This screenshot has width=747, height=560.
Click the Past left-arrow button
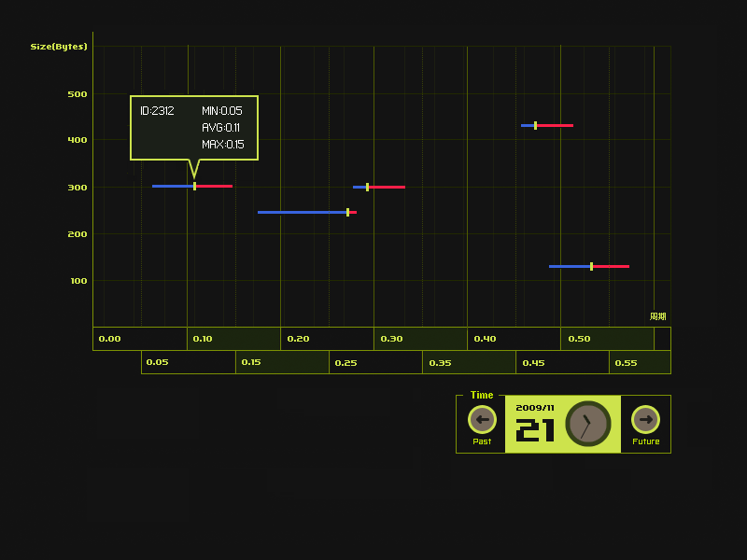482,419
